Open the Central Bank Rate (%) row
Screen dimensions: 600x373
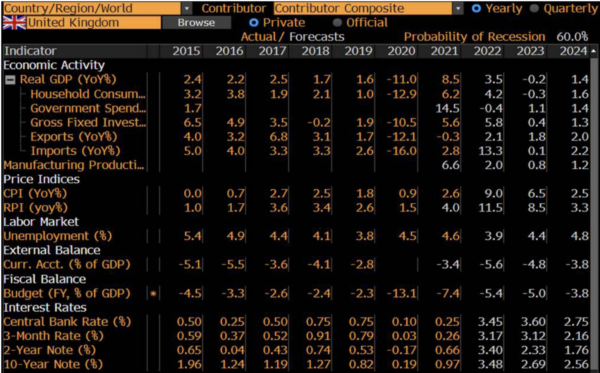(67, 322)
